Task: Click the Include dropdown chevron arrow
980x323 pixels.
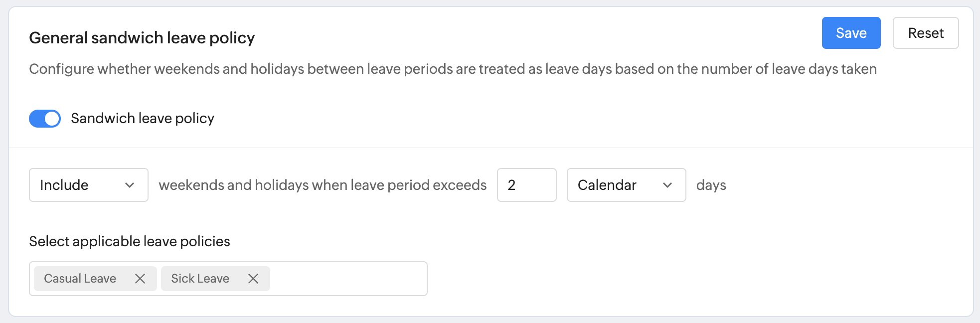Action: coord(130,185)
